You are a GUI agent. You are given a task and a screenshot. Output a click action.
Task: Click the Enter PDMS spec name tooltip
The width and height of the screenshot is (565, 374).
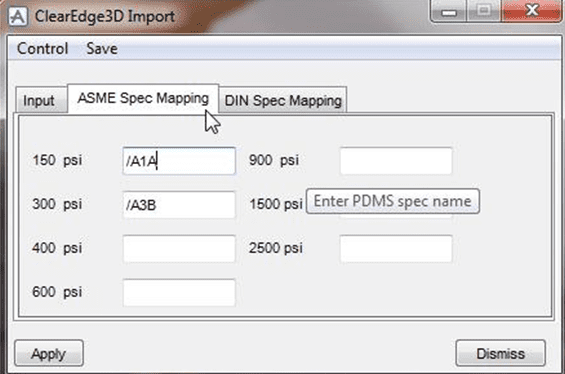pyautogui.click(x=392, y=201)
